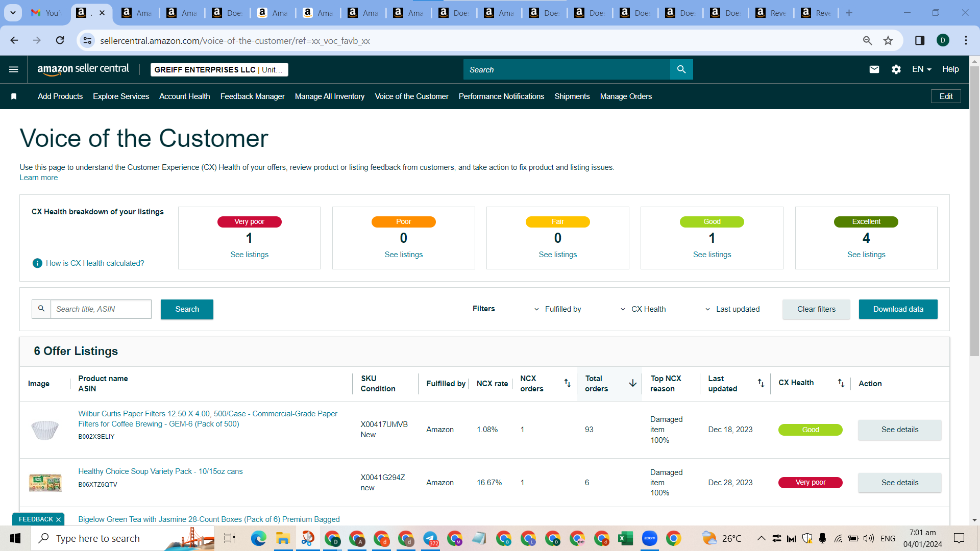Open the hamburger navigation menu
This screenshot has height=551, width=980.
coord(14,69)
